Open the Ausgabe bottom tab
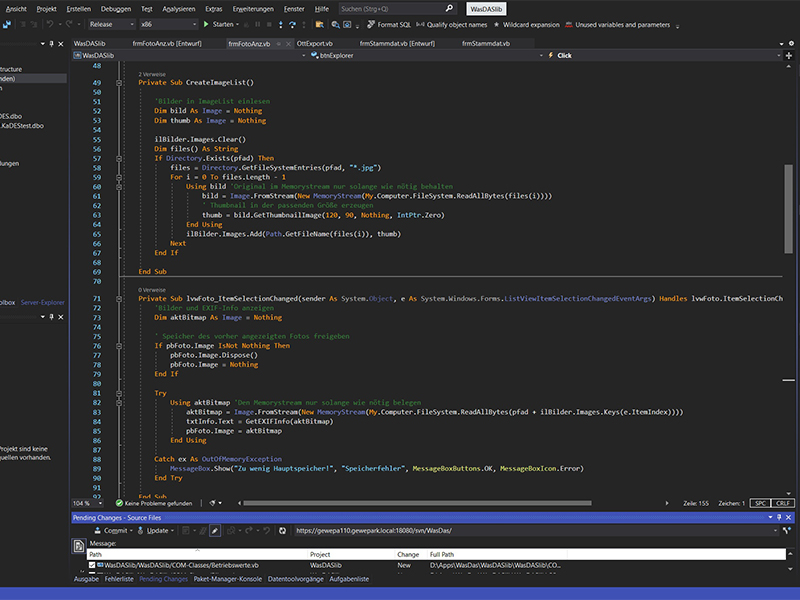Image resolution: width=800 pixels, height=600 pixels. point(86,579)
